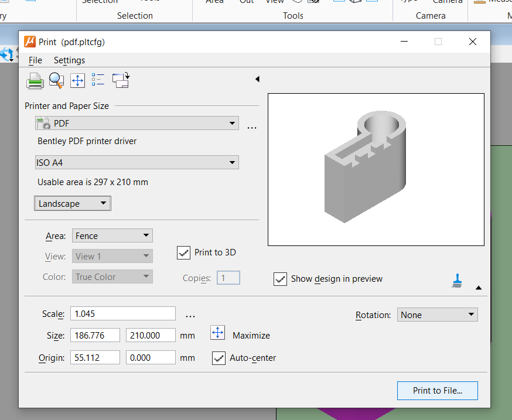Click the Print to File button

(437, 391)
